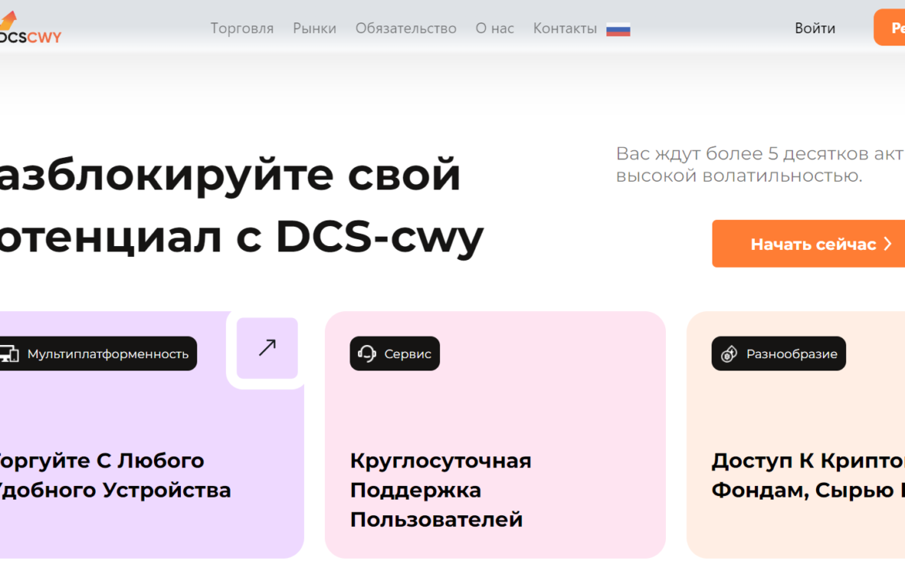The height and width of the screenshot is (588, 905).
Task: Go to the Рынки navigation item
Action: coord(314,29)
